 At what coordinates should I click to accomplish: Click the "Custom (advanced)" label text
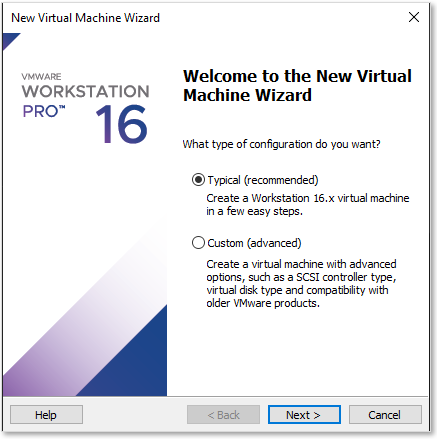click(x=254, y=243)
